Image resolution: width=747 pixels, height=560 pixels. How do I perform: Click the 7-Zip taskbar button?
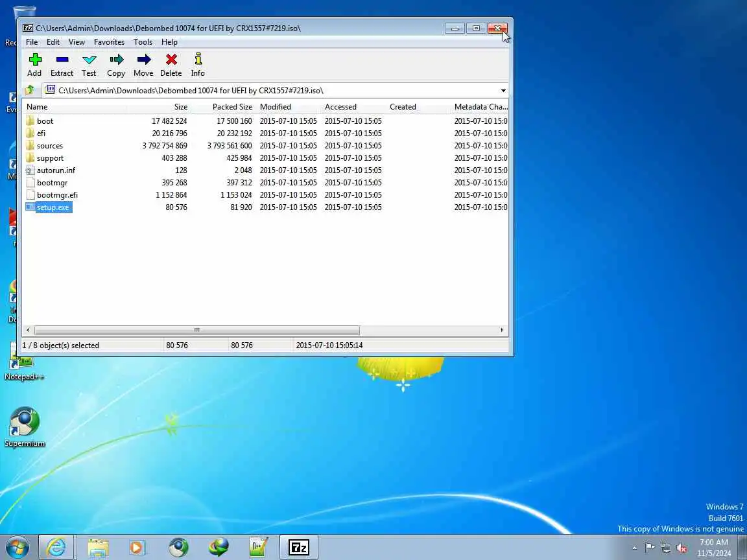pyautogui.click(x=299, y=548)
